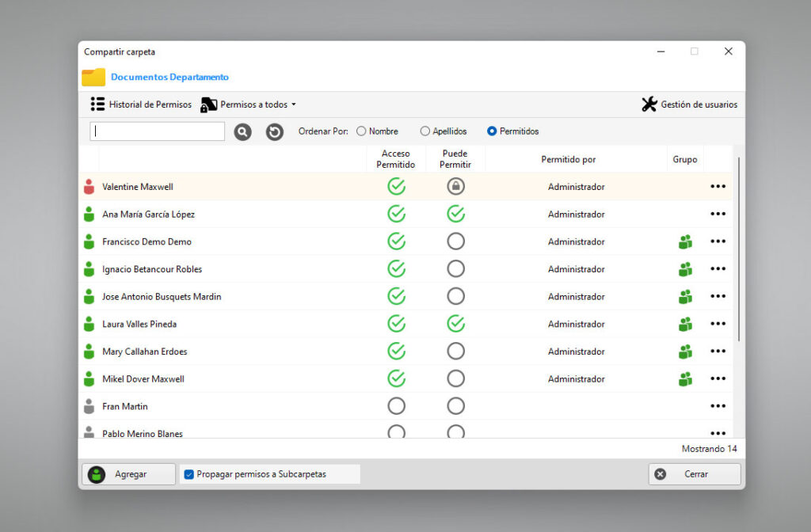
Task: Click the green user icon for Mikel Dover Maxwell
Action: [89, 379]
